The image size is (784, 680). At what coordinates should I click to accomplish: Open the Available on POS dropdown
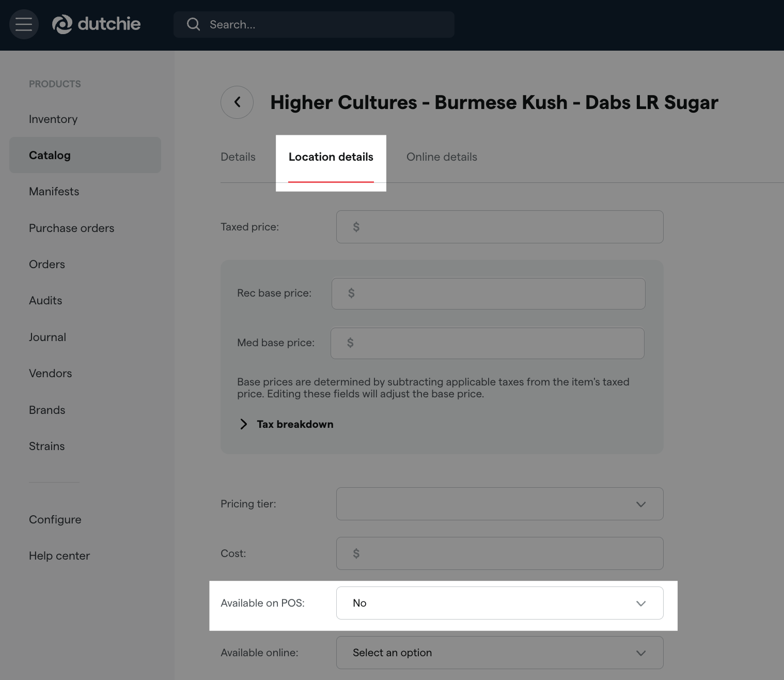point(499,603)
